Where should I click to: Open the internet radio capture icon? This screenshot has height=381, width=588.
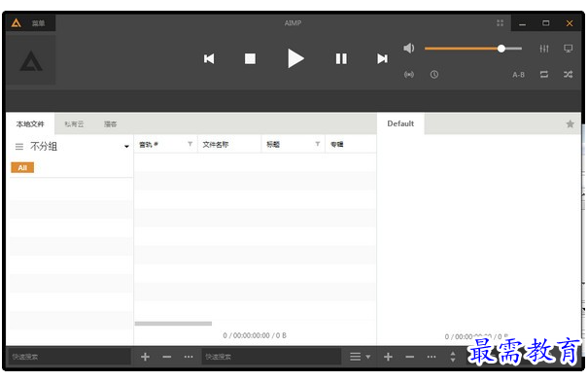409,74
